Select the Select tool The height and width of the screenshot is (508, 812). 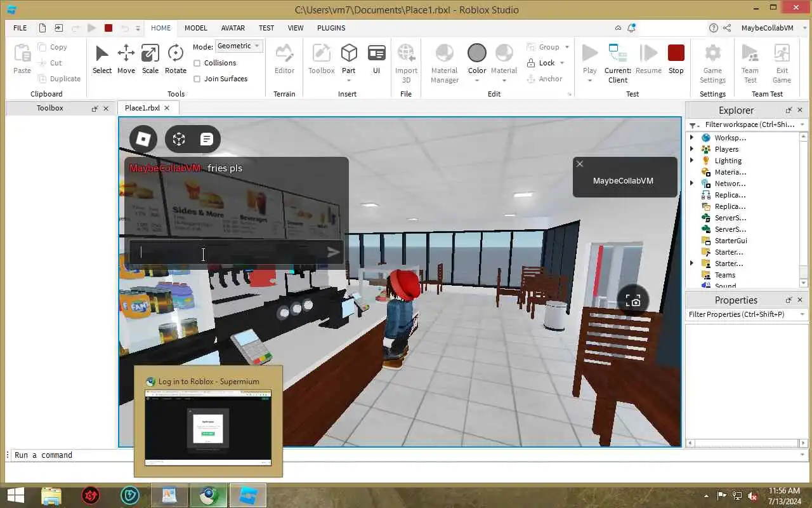click(x=101, y=60)
